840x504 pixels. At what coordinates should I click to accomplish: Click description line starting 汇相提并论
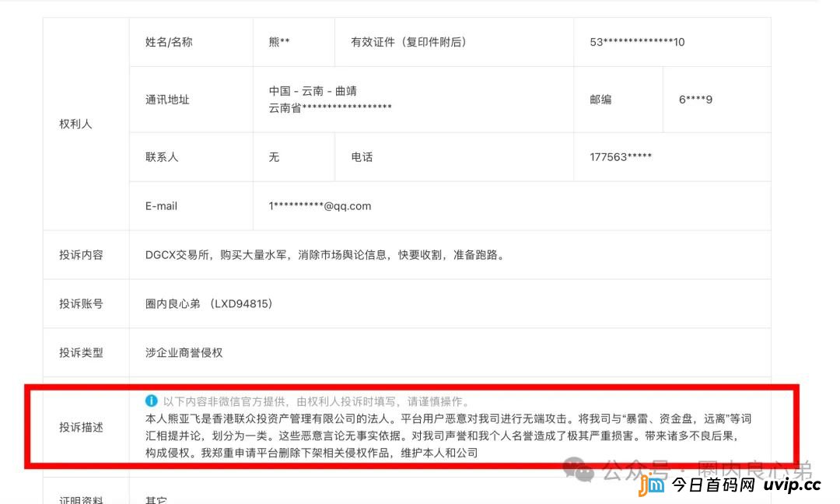tap(443, 436)
